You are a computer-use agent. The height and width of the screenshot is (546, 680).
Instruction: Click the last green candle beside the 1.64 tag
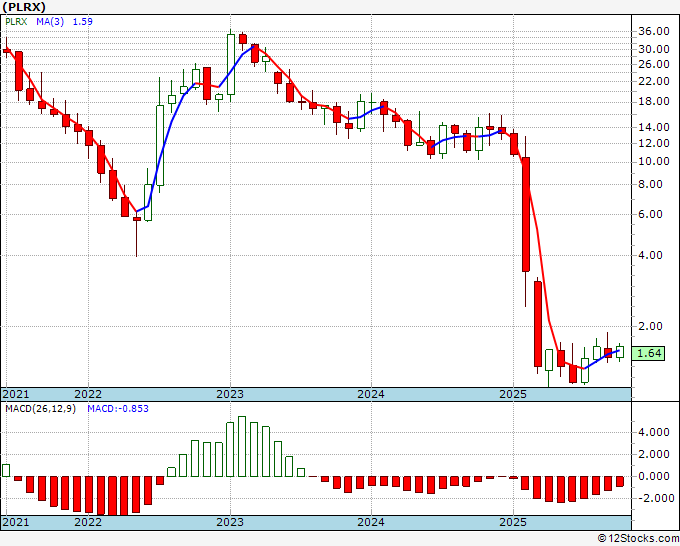(x=620, y=351)
